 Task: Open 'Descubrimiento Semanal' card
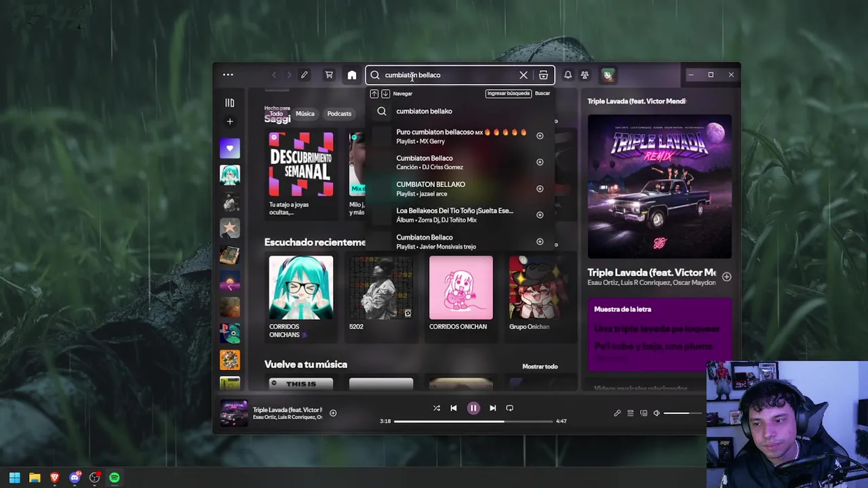[x=300, y=174]
